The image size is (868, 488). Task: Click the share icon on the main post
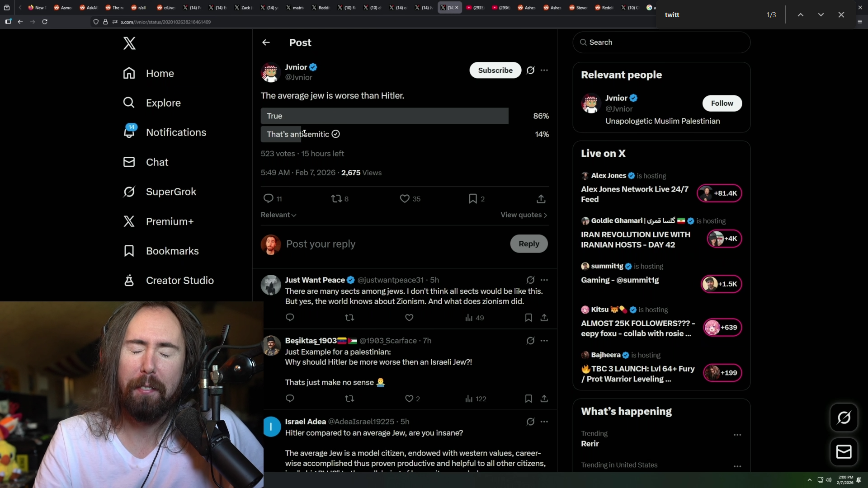pos(541,199)
